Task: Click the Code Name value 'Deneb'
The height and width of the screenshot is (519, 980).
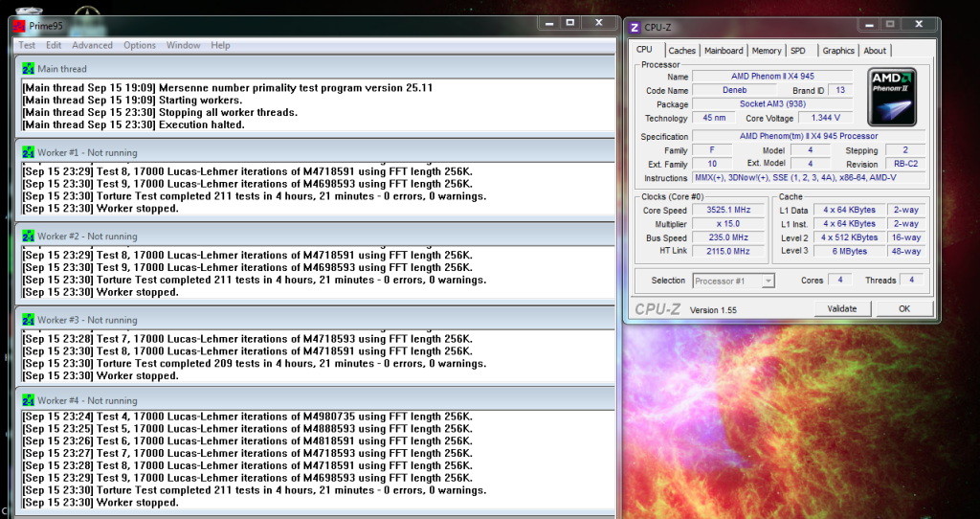Action: pyautogui.click(x=734, y=90)
